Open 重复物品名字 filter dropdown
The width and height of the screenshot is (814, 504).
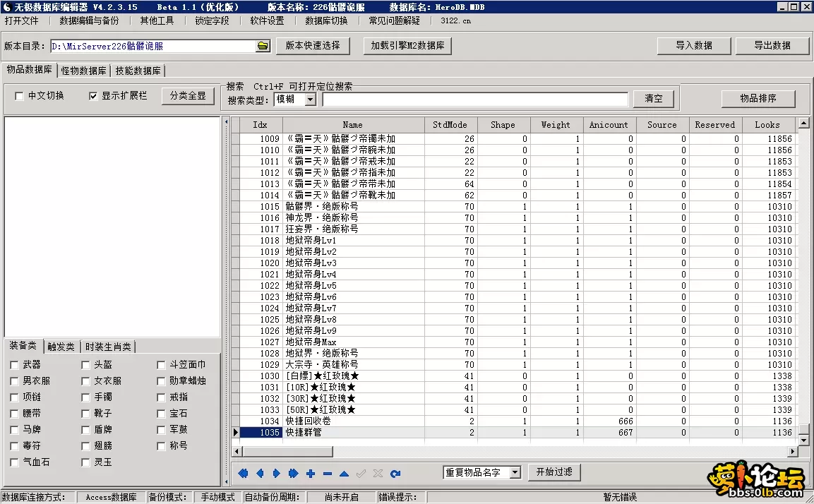pos(515,472)
